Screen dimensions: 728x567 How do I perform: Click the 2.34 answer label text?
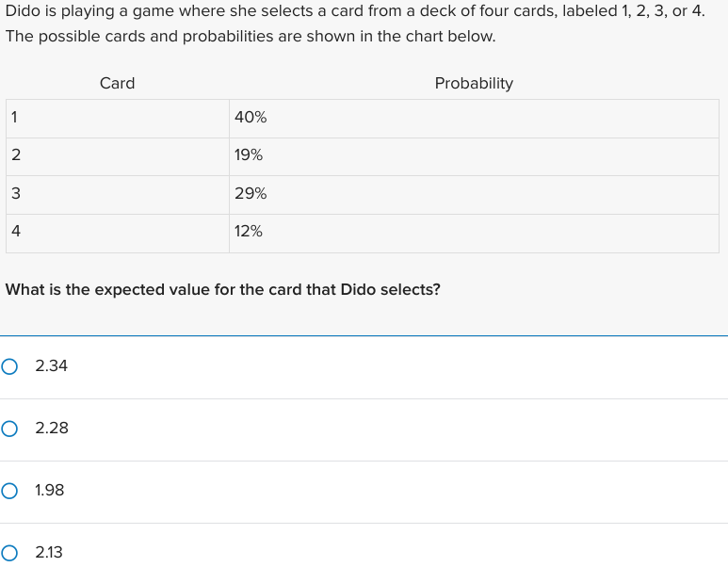pyautogui.click(x=51, y=366)
